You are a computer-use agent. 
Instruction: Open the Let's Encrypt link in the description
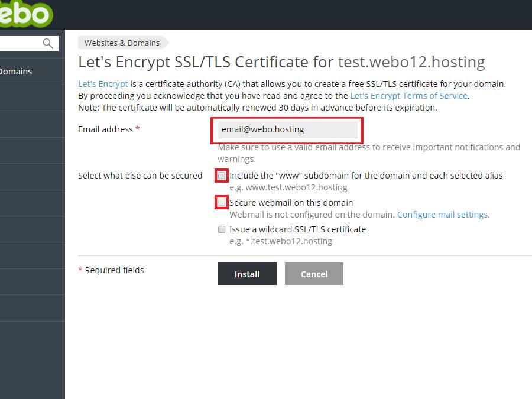pyautogui.click(x=103, y=84)
